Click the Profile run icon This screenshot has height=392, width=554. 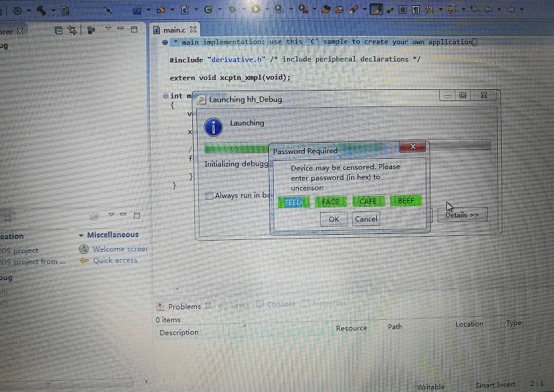point(279,9)
